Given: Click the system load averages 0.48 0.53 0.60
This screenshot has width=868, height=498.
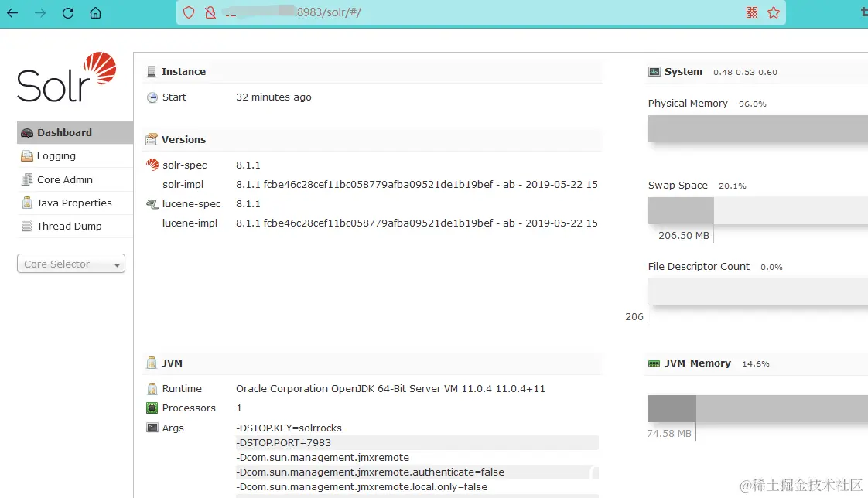Looking at the screenshot, I should pyautogui.click(x=745, y=72).
